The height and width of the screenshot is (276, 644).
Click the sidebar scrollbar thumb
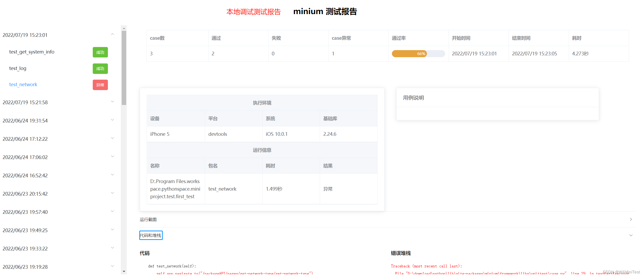(x=124, y=68)
